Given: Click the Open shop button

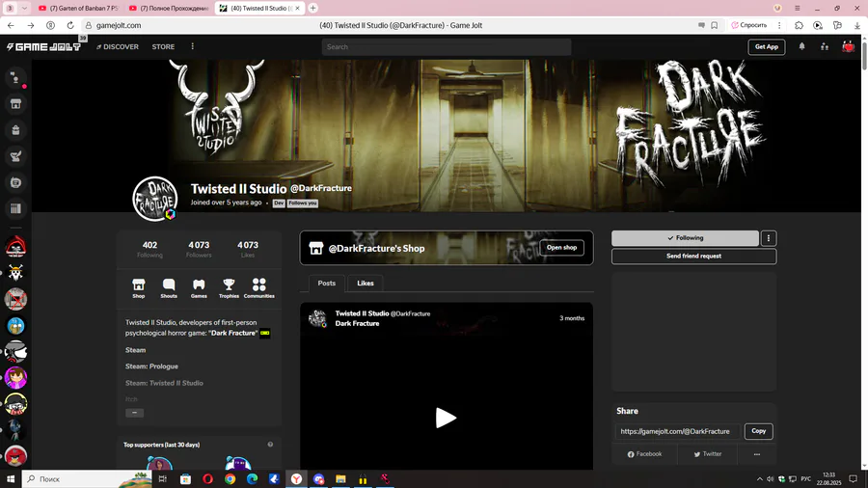Looking at the screenshot, I should tap(562, 247).
